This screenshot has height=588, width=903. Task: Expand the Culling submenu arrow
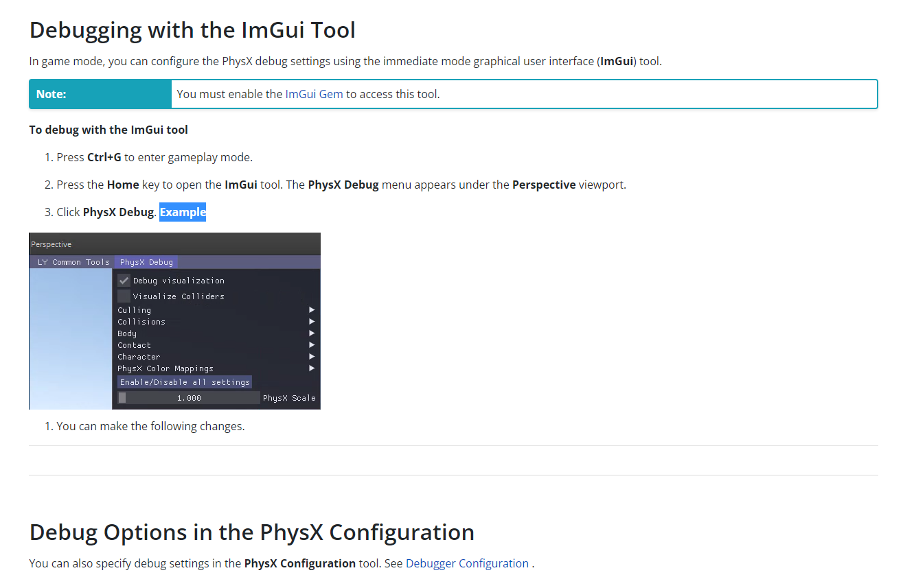pos(311,309)
